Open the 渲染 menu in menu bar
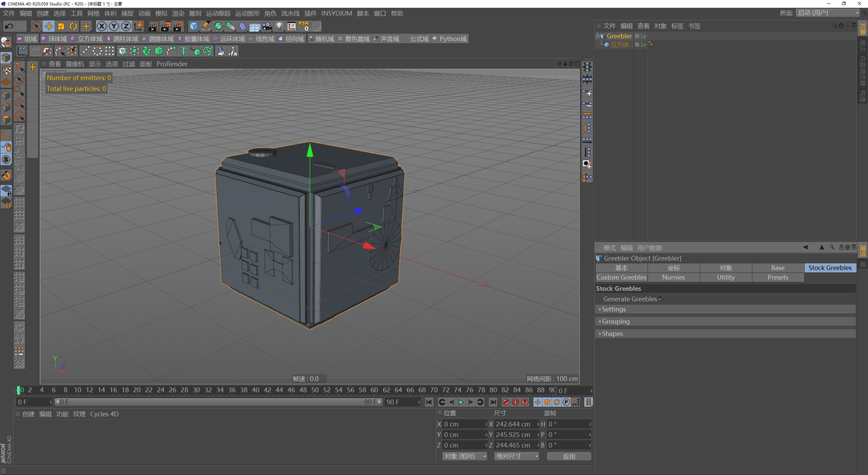Image resolution: width=868 pixels, height=475 pixels. click(178, 13)
